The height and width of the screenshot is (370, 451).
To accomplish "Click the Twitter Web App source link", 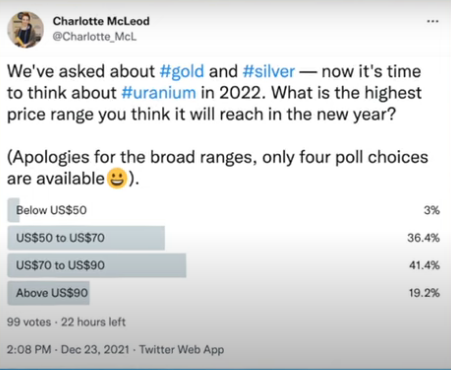I will pyautogui.click(x=182, y=350).
